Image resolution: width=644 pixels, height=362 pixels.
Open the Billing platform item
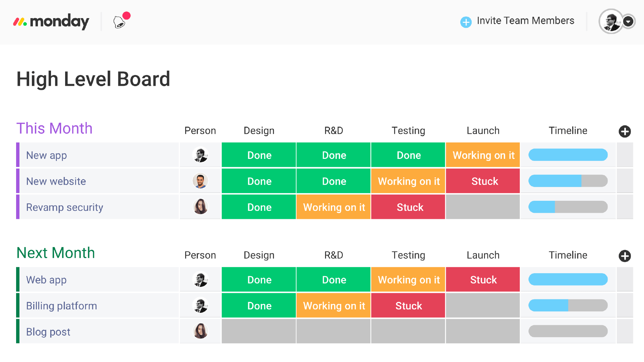pos(61,306)
